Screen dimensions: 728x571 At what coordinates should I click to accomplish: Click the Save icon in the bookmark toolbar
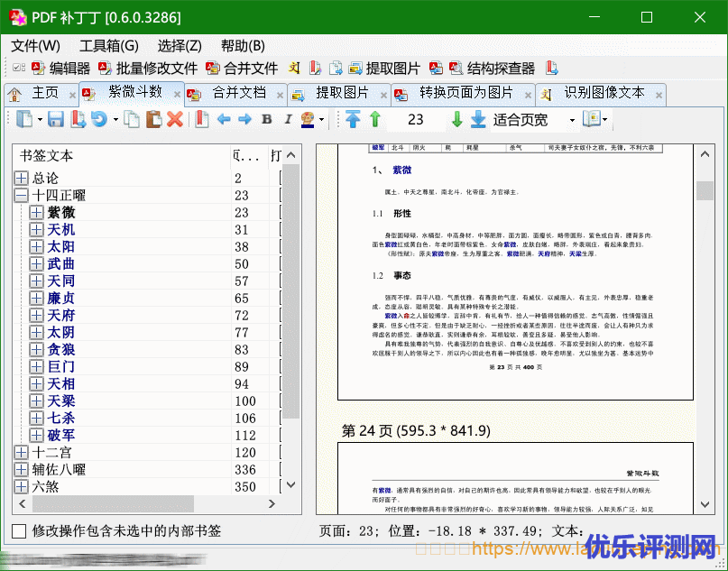(x=56, y=119)
